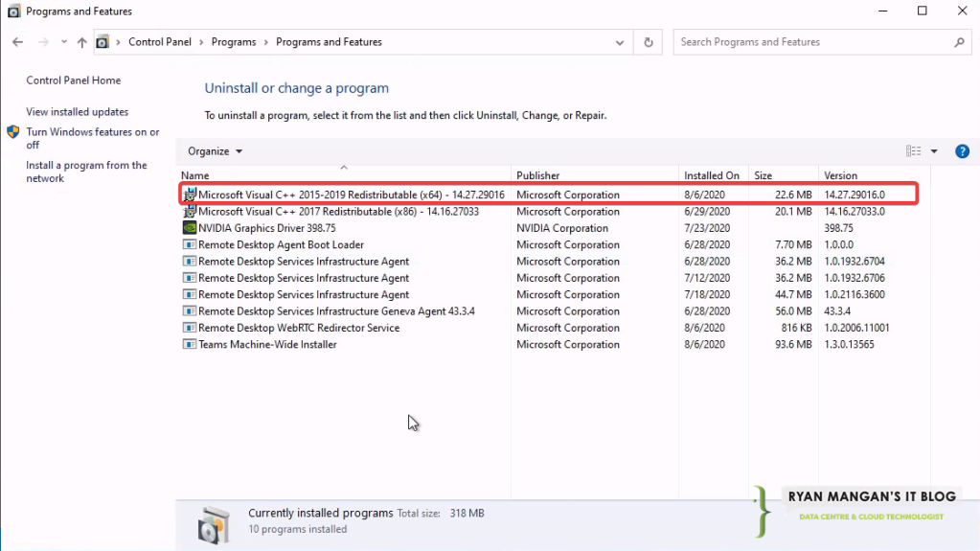Click the Programs breadcrumb
The image size is (980, 551).
pyautogui.click(x=234, y=42)
